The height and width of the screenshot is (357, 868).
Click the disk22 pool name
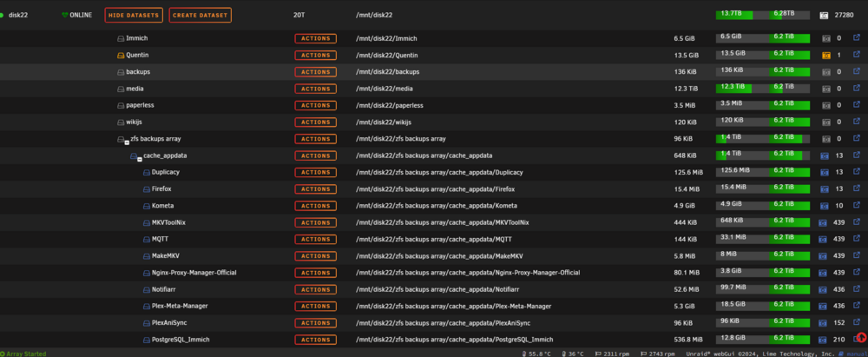click(18, 16)
